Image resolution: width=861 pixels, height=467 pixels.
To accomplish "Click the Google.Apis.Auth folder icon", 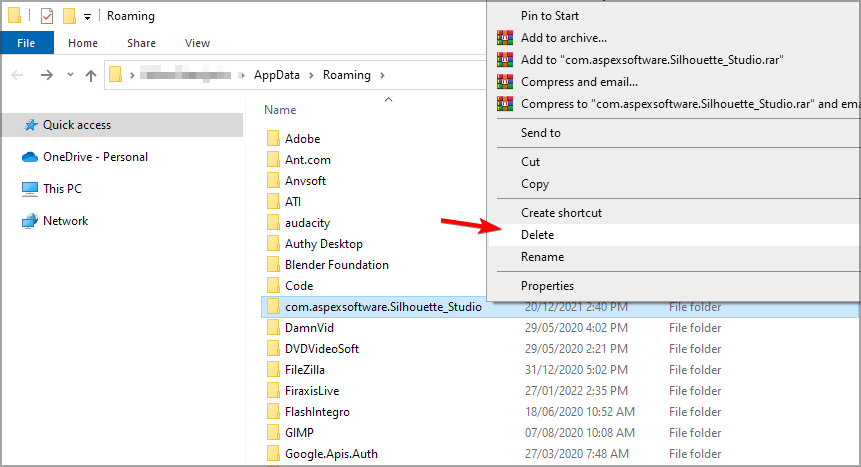I will pos(273,454).
